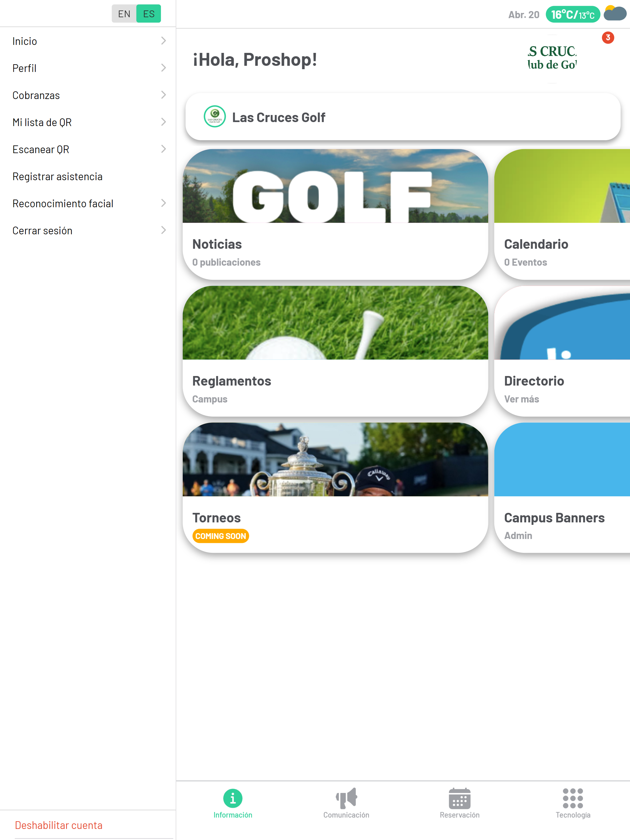
Task: Click the 0 Eventos text
Action: (525, 262)
